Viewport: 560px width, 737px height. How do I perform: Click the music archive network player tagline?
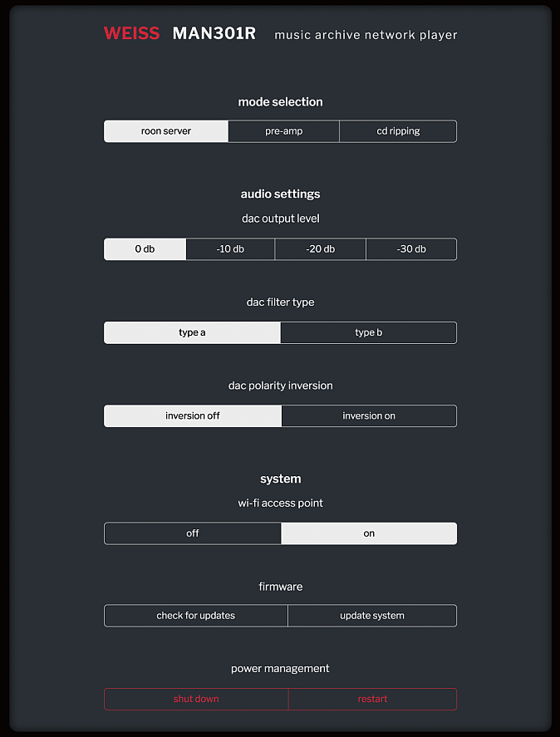point(366,35)
